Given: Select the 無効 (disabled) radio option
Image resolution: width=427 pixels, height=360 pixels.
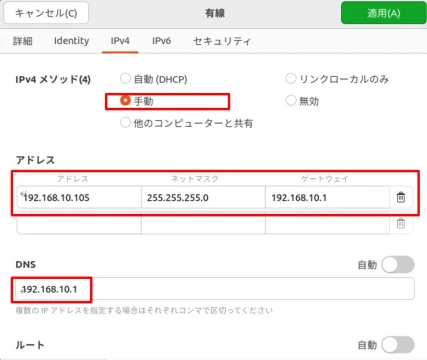Looking at the screenshot, I should 291,100.
